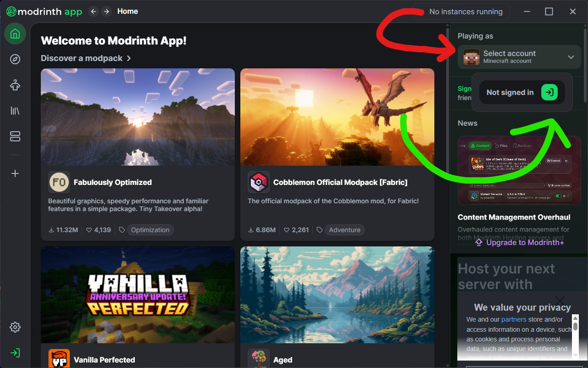Screen dimensions: 588x368
Task: Expand the Select account dropdown
Action: coord(519,57)
